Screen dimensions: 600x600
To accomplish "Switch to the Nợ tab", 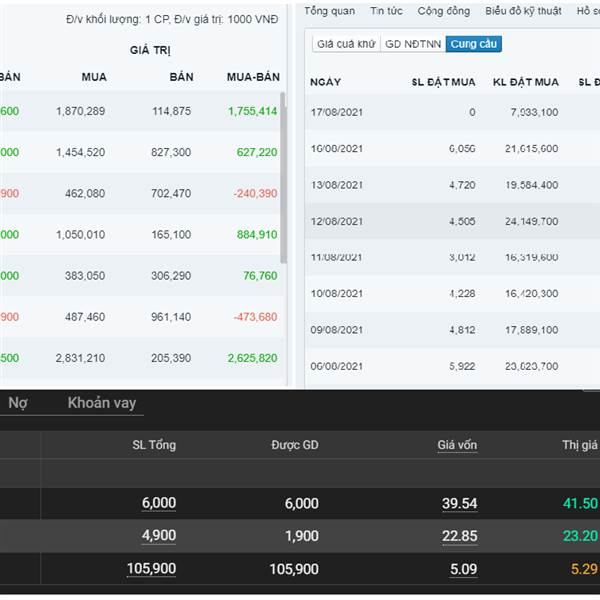I will 18,403.
